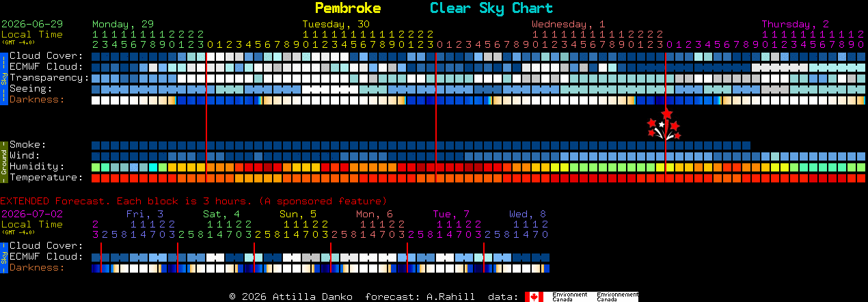Click the Wednesday, 1 day header
The image size is (868, 302).
click(x=569, y=24)
